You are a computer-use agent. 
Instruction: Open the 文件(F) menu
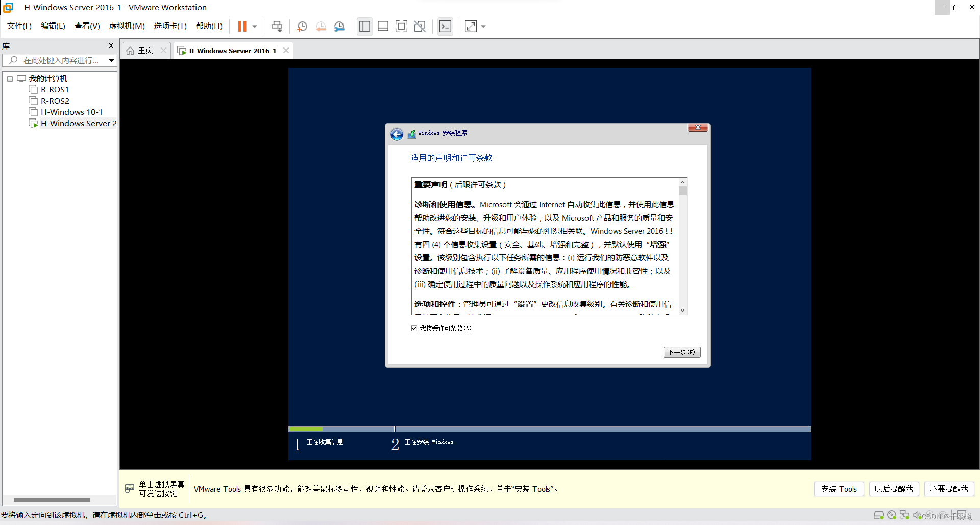(x=19, y=26)
